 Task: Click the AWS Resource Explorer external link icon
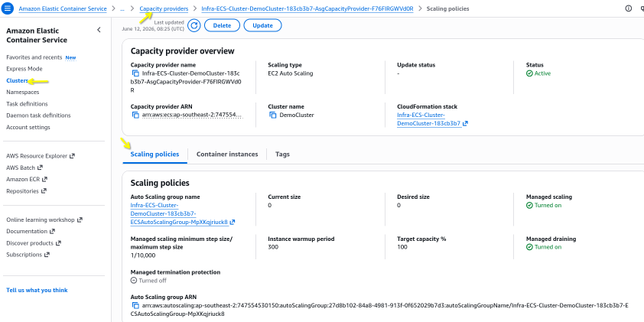pyautogui.click(x=73, y=156)
